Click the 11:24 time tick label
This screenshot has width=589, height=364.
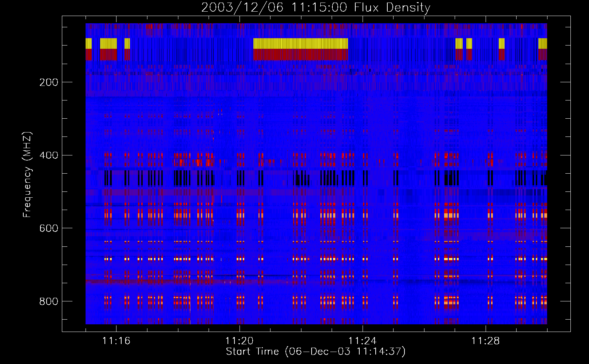pos(362,341)
